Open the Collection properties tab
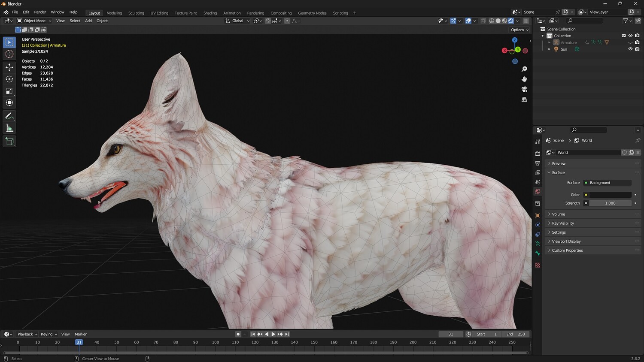This screenshot has height=362, width=644. (538, 203)
